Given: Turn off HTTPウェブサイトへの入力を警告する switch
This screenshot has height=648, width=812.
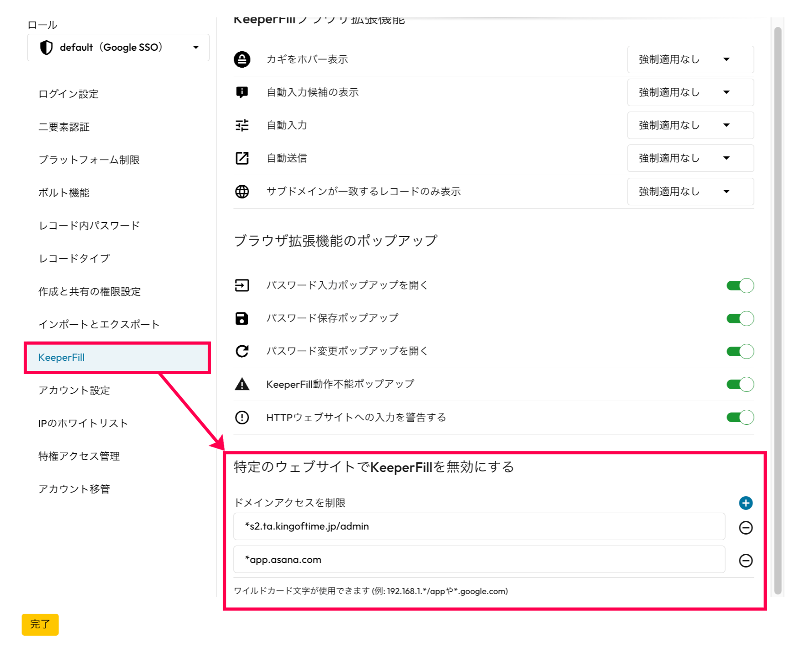Looking at the screenshot, I should [740, 418].
